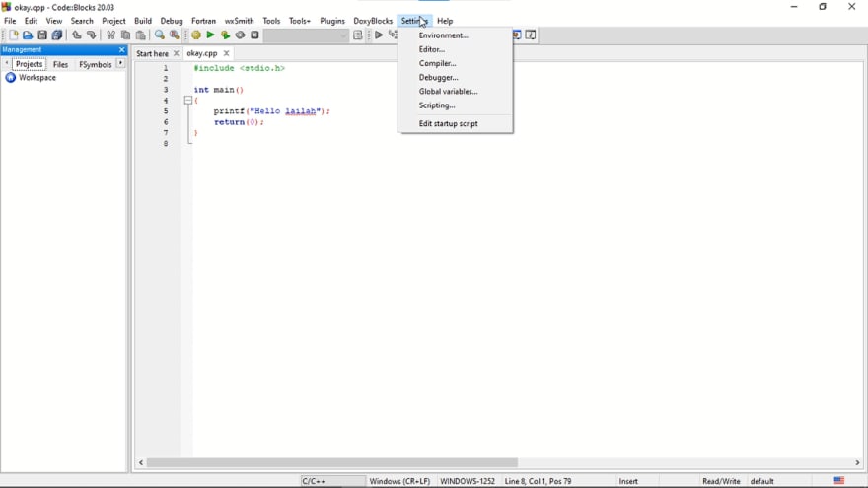Click the Rebuild toolbar icon

coord(240,35)
